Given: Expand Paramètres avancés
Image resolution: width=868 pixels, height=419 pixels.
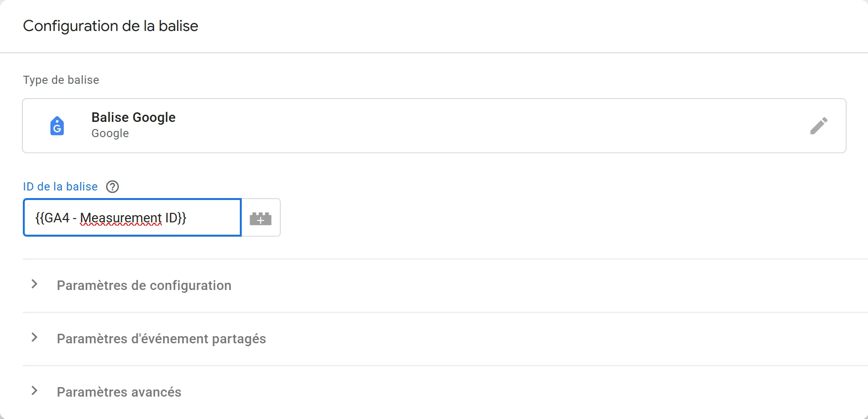Looking at the screenshot, I should pyautogui.click(x=118, y=392).
